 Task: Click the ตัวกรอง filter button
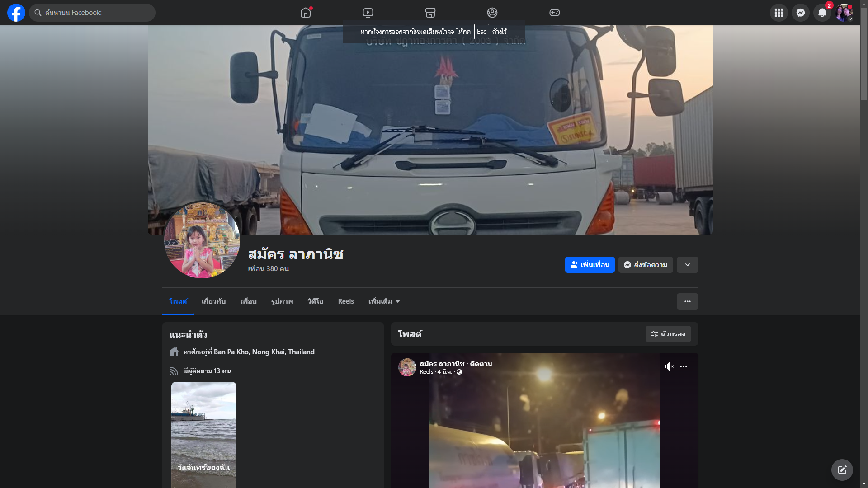[x=668, y=334]
